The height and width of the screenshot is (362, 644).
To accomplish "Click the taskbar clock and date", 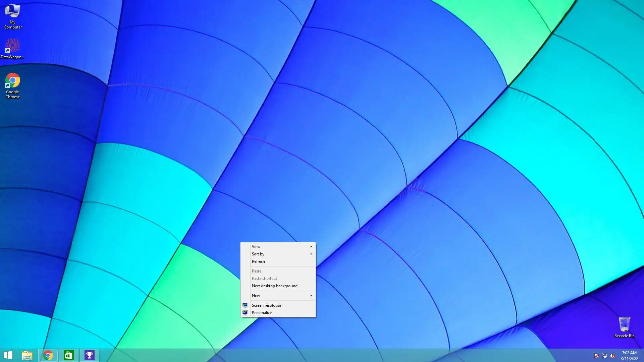I will click(x=629, y=356).
